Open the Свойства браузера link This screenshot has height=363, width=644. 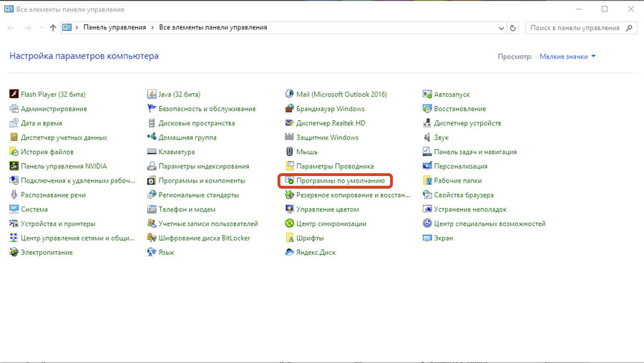click(x=464, y=195)
